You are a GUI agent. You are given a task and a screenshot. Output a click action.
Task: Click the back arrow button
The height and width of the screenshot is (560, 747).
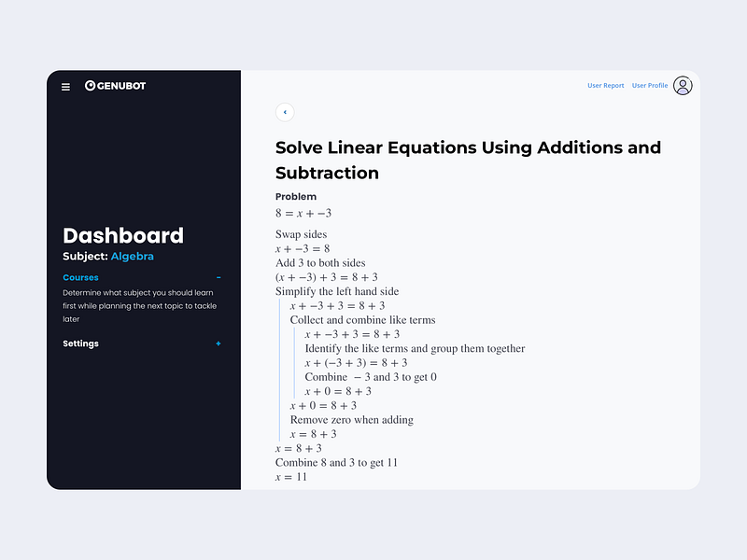click(285, 112)
